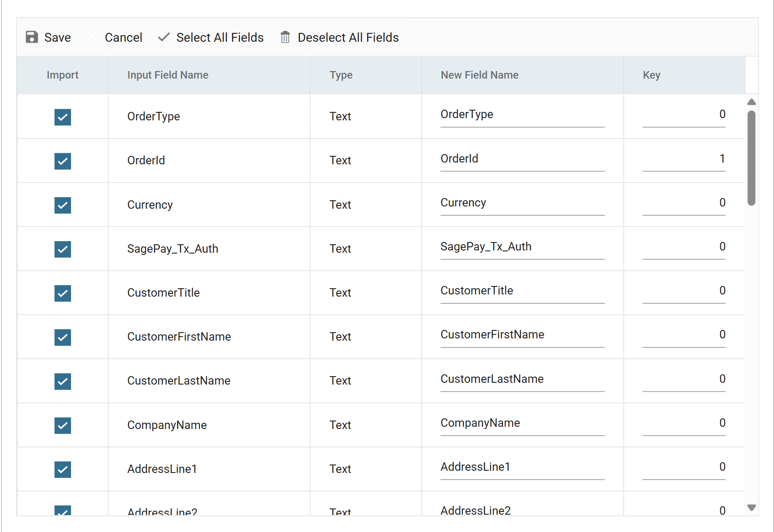Toggle the SagePay_Tx_Auth import checkbox
Screen dimensions: 774x532
pos(63,249)
